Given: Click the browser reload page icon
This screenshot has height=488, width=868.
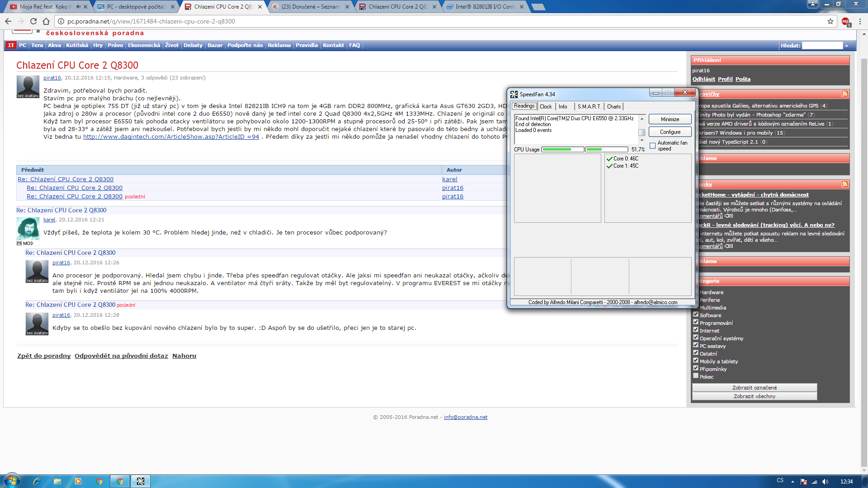Looking at the screenshot, I should [33, 21].
